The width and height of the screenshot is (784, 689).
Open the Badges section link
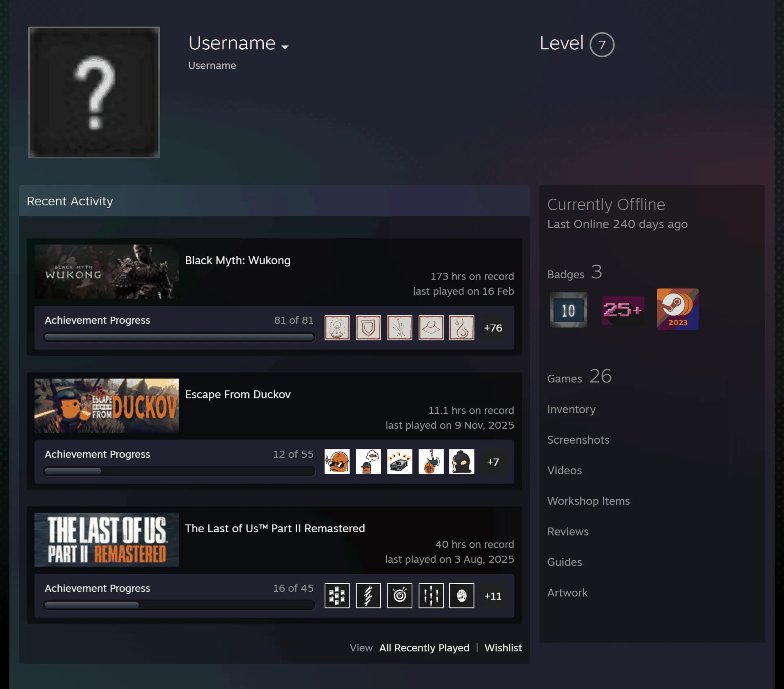coord(575,272)
